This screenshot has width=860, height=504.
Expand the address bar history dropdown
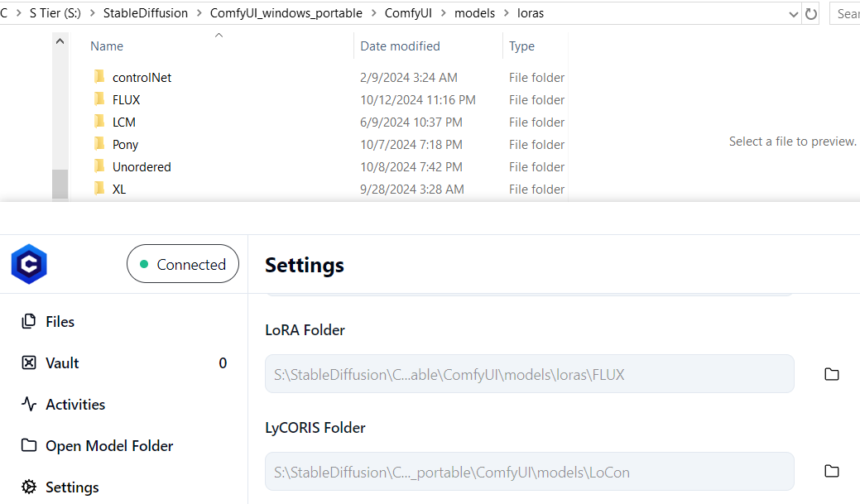pos(795,13)
